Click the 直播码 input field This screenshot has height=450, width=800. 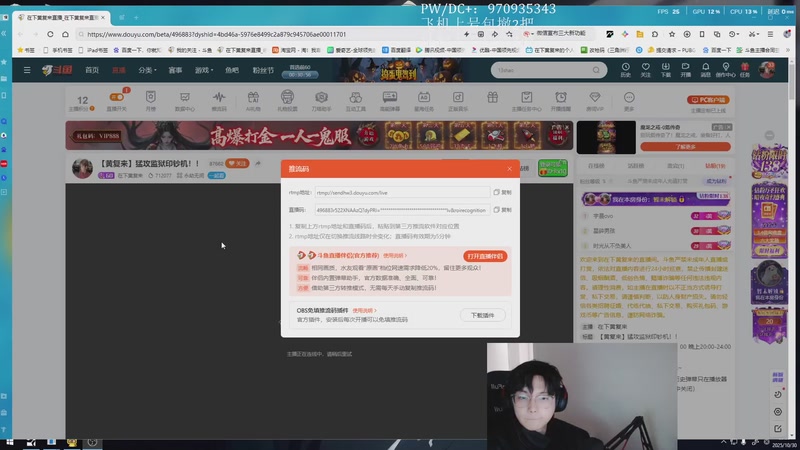[x=402, y=210]
